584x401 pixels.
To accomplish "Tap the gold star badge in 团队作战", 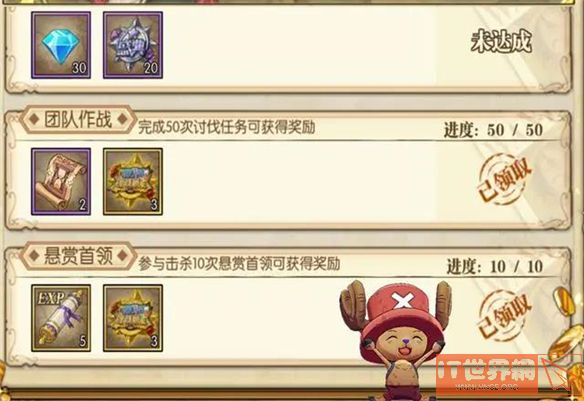I will click(133, 181).
